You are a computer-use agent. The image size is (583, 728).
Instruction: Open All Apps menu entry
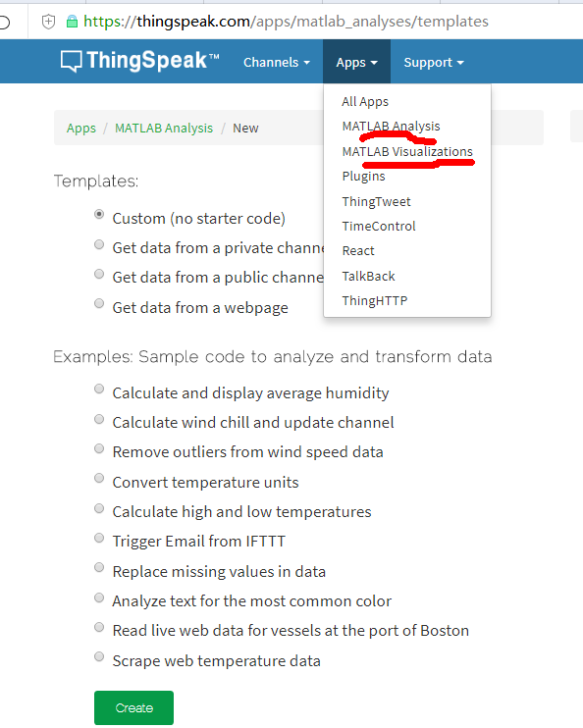coord(365,102)
